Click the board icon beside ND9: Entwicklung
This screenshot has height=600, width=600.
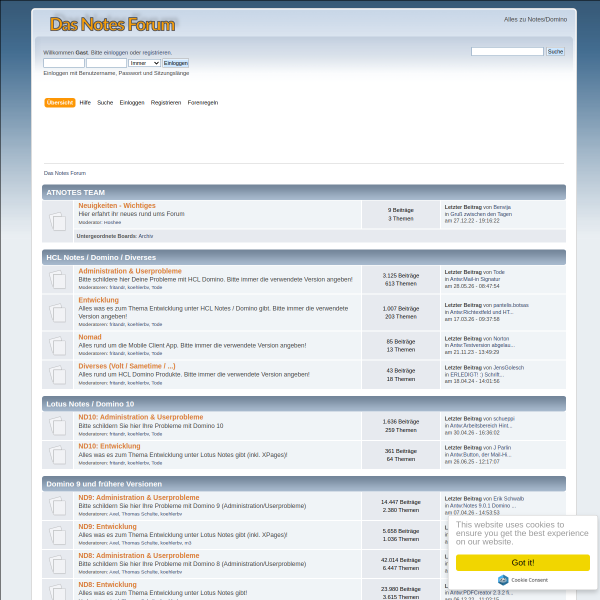tap(57, 535)
